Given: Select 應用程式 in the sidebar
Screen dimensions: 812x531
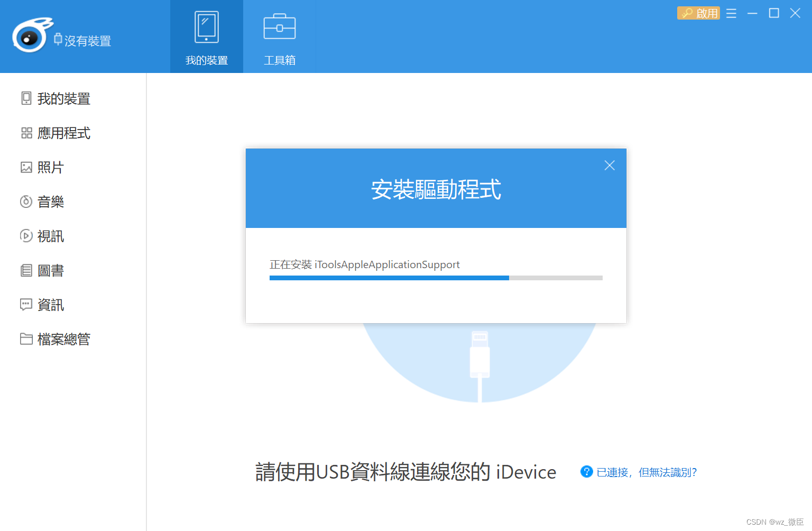Looking at the screenshot, I should click(x=73, y=133).
